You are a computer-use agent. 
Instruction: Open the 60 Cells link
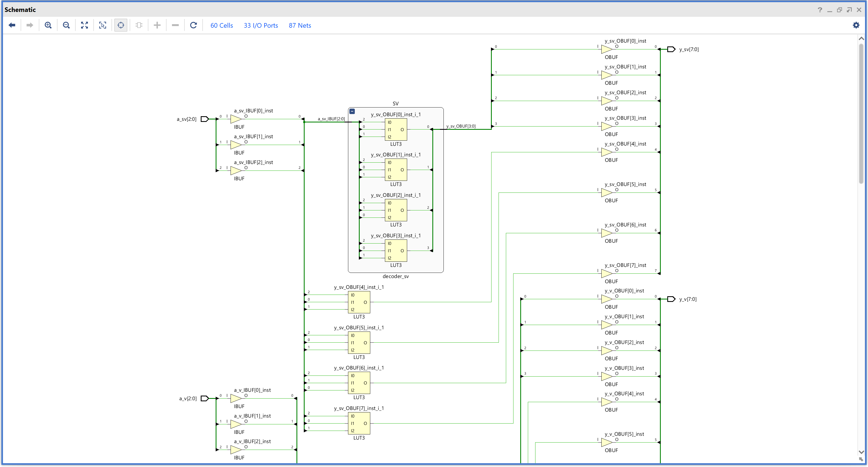click(x=221, y=26)
